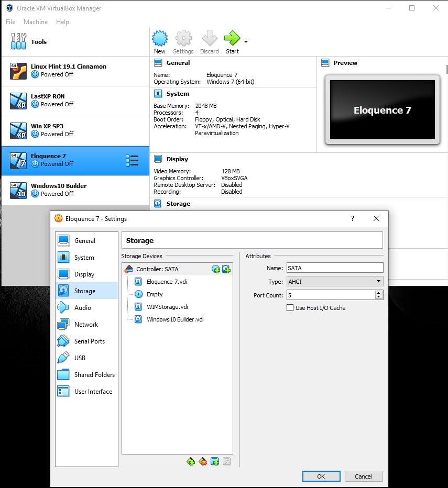Image resolution: width=448 pixels, height=488 pixels.
Task: Select the Linux Mint 19.1 Cinnamon machine
Action: (x=75, y=71)
